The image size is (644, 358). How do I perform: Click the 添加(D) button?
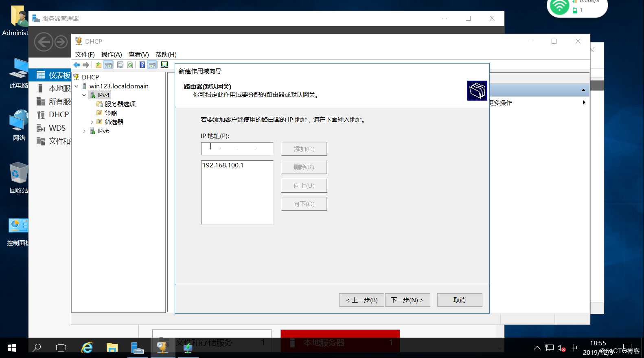click(x=304, y=149)
